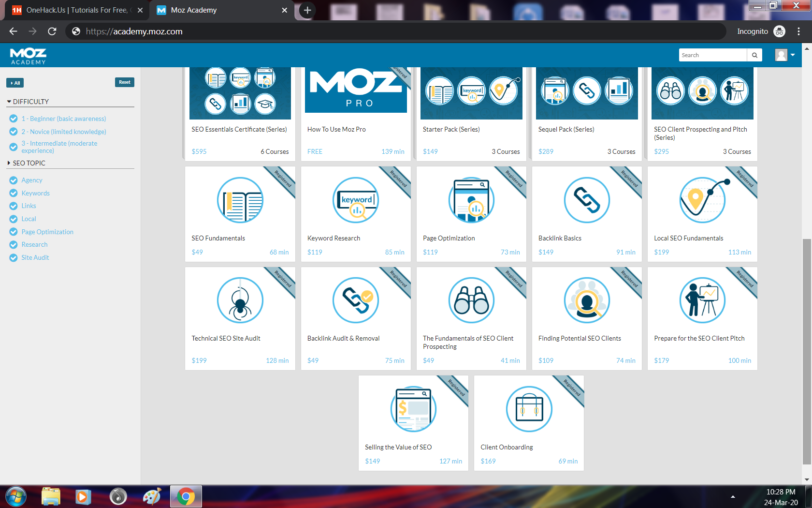Viewport: 812px width, 508px height.
Task: Click the Backlink Basics chain link icon
Action: 587,200
